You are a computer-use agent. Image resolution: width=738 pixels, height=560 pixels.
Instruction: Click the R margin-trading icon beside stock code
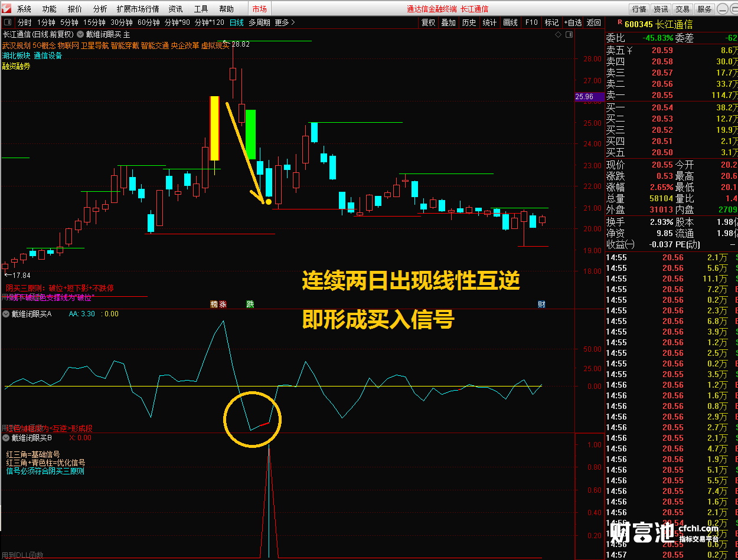(619, 22)
